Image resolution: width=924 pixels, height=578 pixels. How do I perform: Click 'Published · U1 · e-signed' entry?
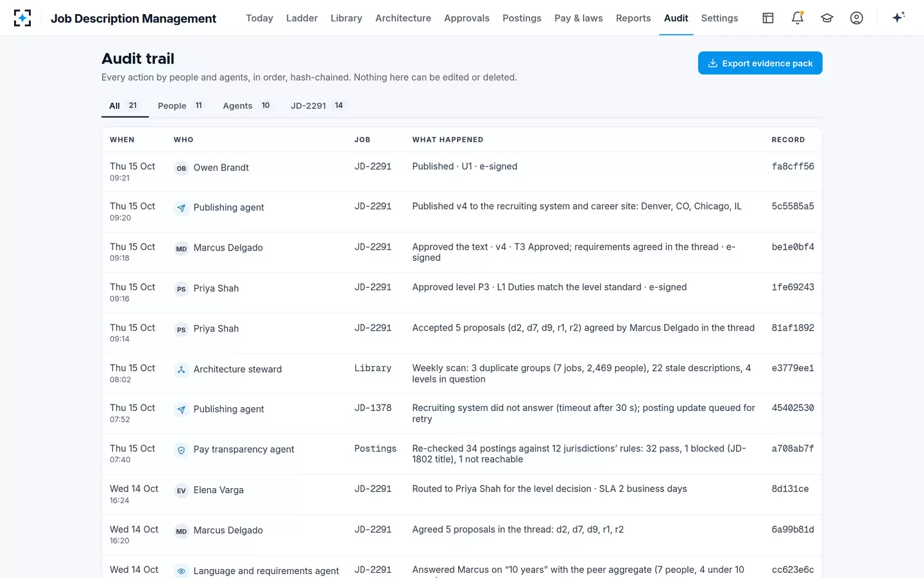click(465, 166)
